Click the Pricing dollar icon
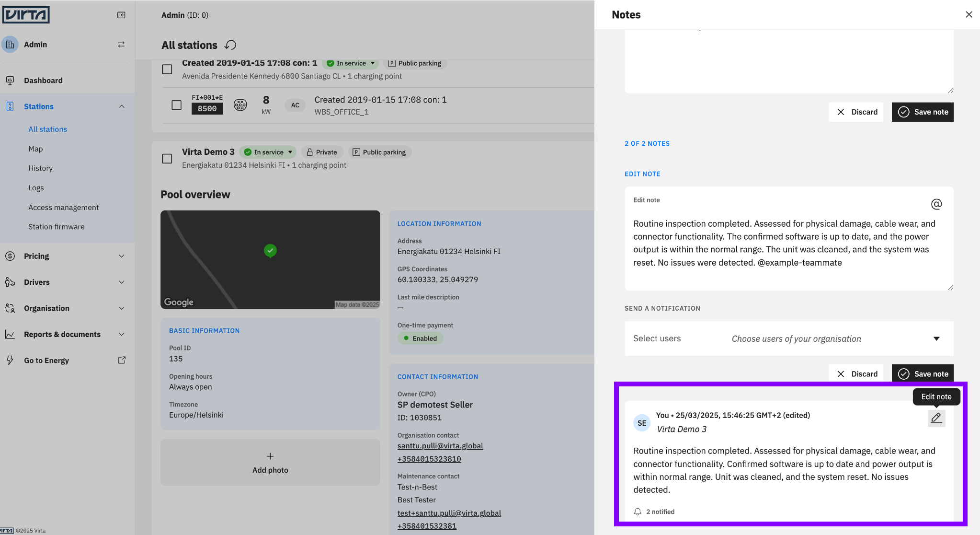The image size is (980, 535). 10,256
